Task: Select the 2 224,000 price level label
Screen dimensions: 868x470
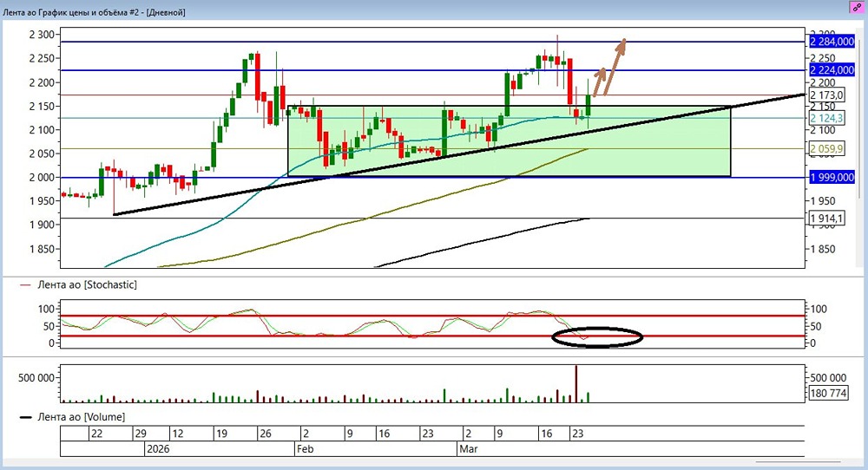Action: pyautogui.click(x=832, y=69)
